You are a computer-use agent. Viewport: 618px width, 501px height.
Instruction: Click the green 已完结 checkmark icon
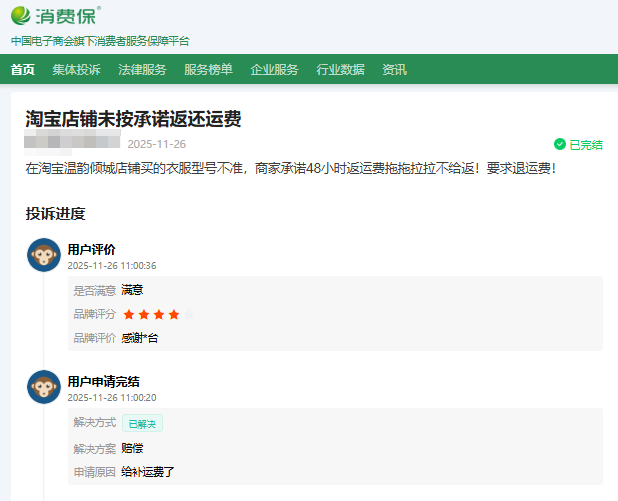click(x=560, y=144)
